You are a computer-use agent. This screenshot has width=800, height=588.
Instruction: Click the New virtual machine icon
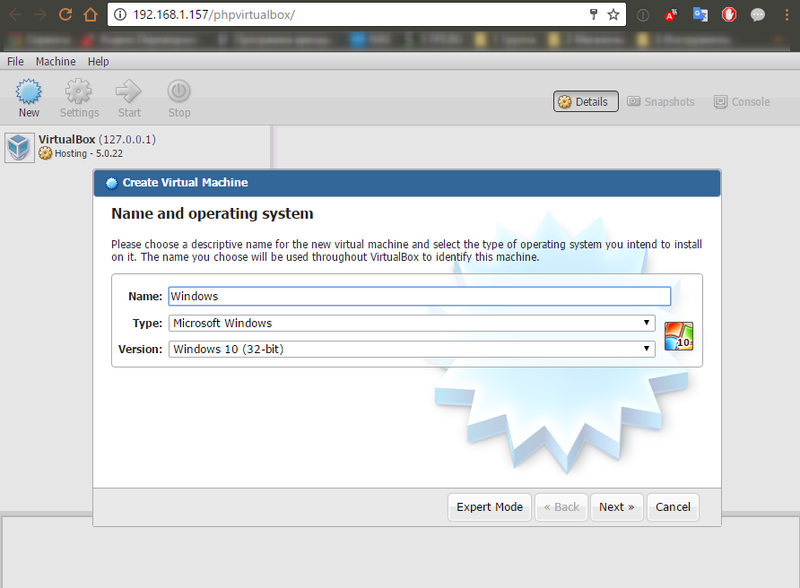(x=29, y=92)
